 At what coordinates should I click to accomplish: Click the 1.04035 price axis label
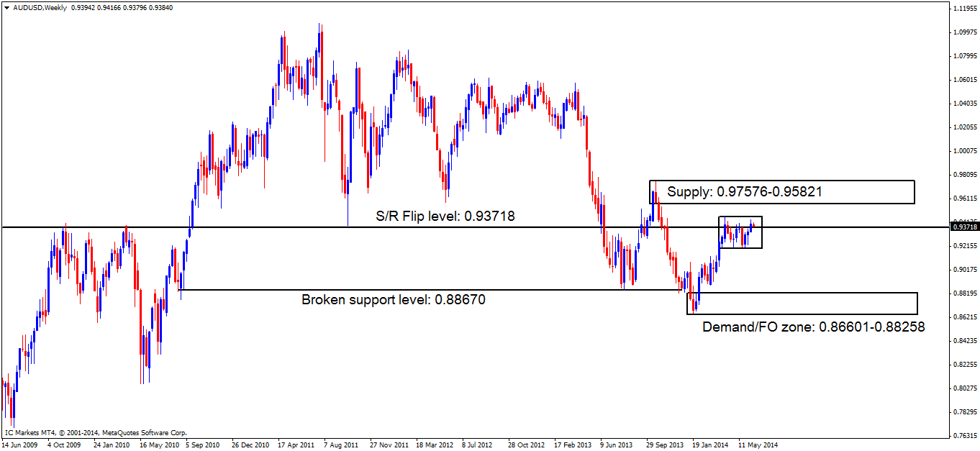click(964, 103)
